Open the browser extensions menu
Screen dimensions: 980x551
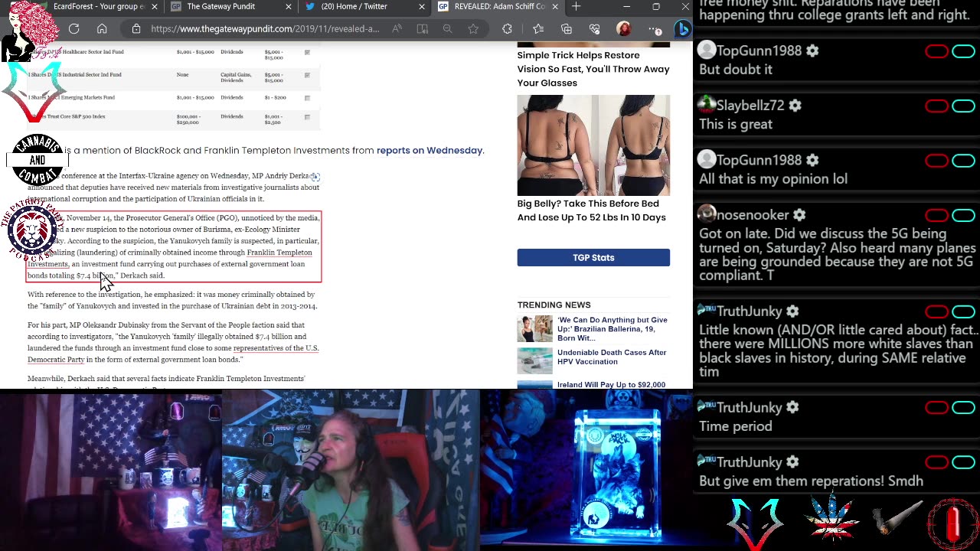click(507, 29)
